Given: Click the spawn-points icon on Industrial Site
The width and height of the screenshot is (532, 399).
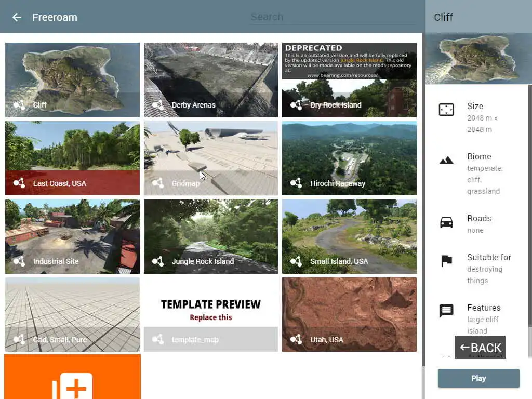Looking at the screenshot, I should coord(19,261).
